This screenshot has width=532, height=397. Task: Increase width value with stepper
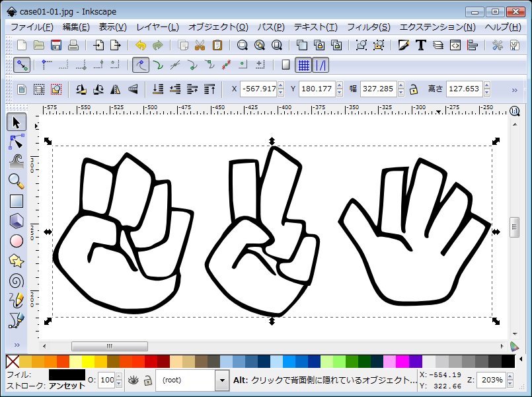401,85
